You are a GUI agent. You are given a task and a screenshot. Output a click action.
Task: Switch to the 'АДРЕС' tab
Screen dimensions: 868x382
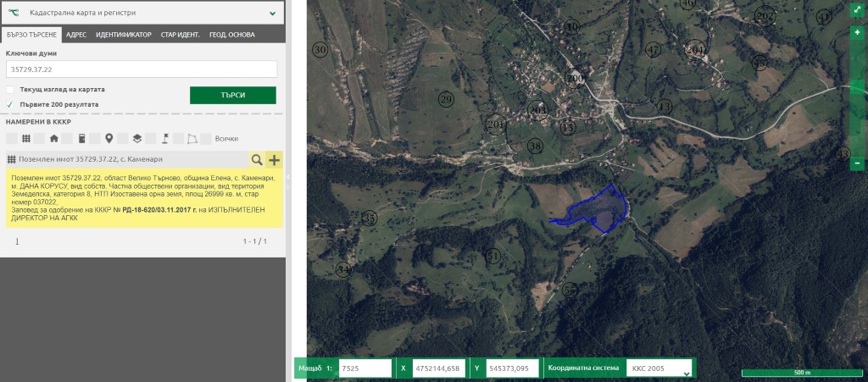pyautogui.click(x=75, y=35)
